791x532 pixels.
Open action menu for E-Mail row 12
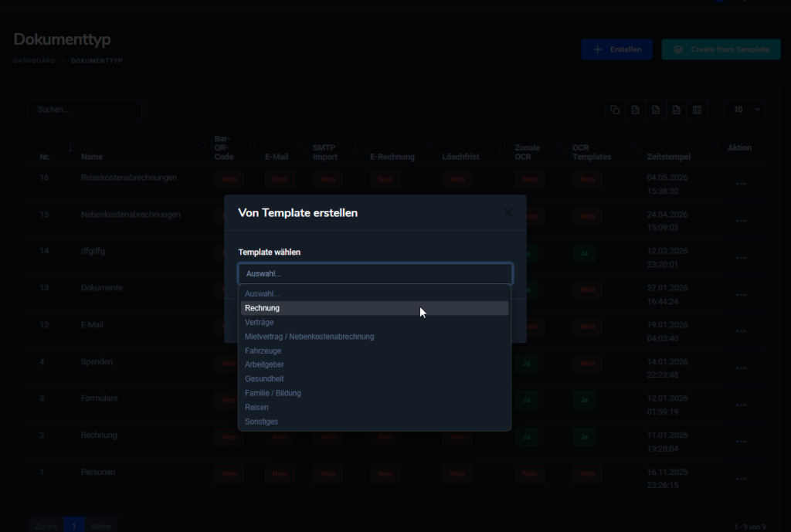(x=741, y=331)
